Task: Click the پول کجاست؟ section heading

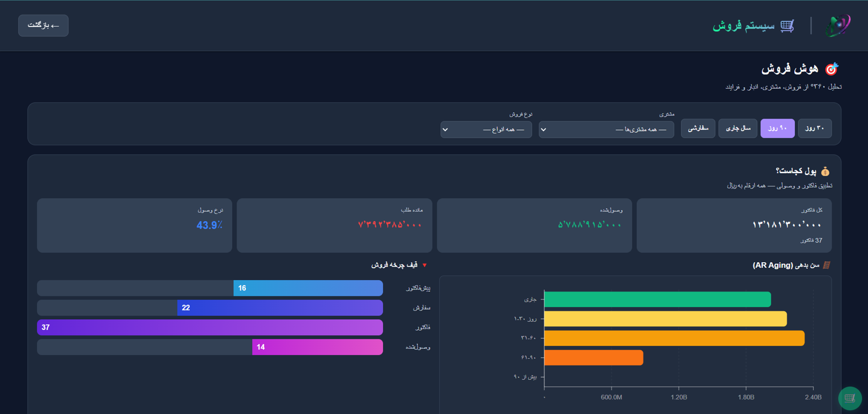Action: coord(796,171)
